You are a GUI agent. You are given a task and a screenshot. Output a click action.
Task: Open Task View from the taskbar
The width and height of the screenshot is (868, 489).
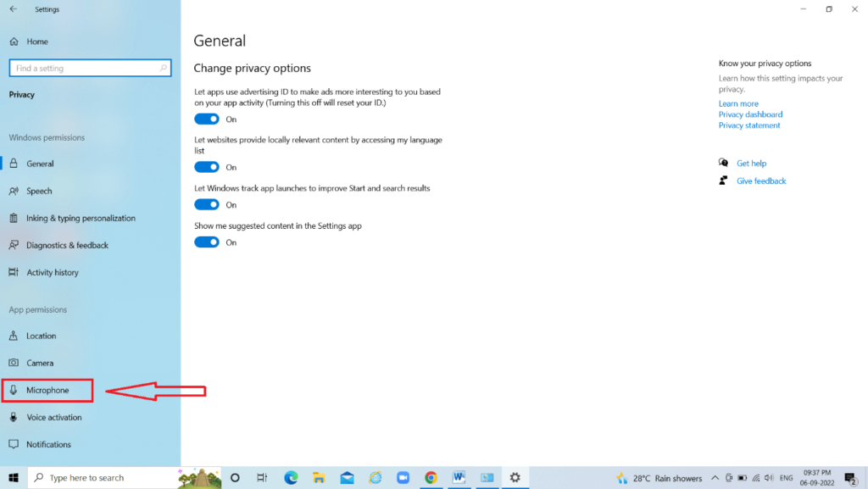coord(263,477)
